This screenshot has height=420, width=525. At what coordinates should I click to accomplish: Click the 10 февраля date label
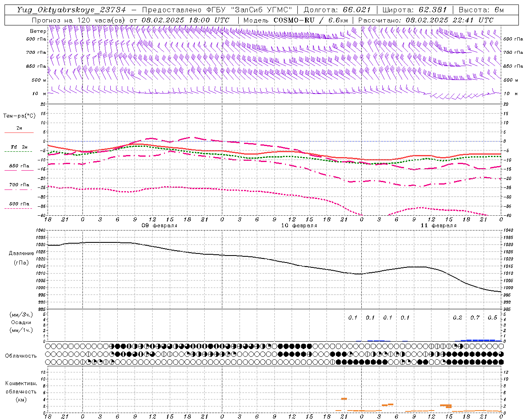(299, 226)
